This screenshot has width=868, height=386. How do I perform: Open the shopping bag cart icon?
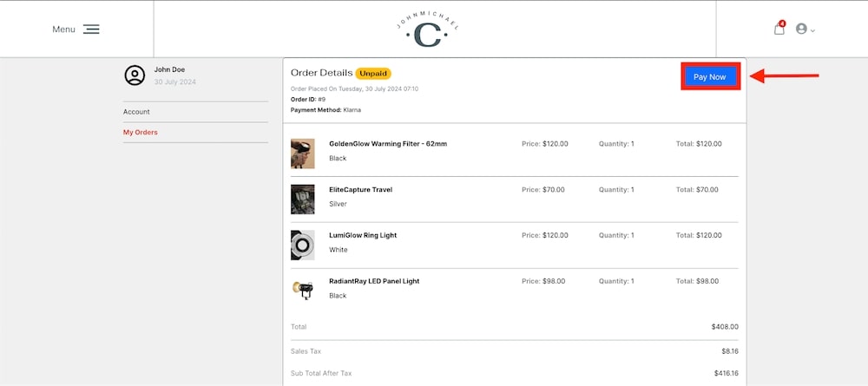click(x=779, y=29)
